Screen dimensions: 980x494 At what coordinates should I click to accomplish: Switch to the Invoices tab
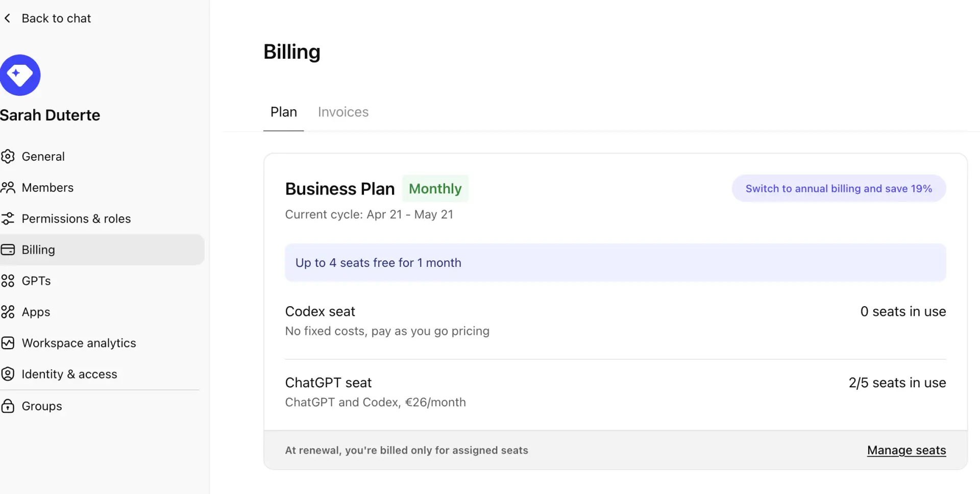click(x=343, y=112)
